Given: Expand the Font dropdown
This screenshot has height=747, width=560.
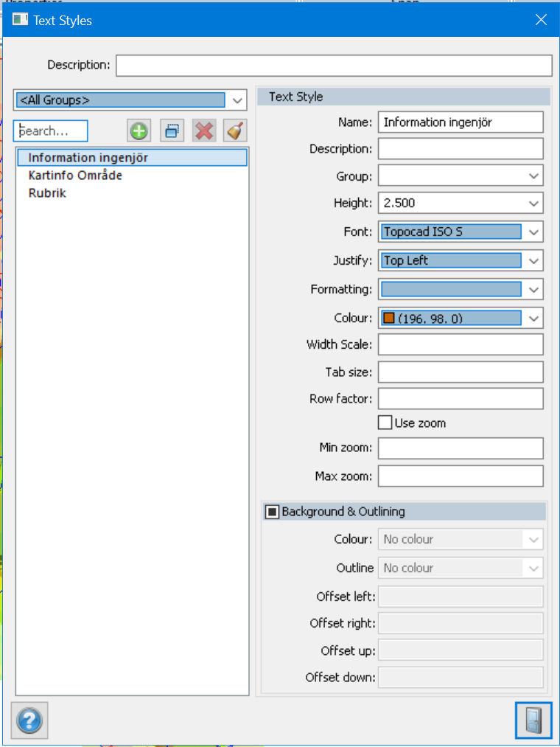Looking at the screenshot, I should tap(533, 232).
